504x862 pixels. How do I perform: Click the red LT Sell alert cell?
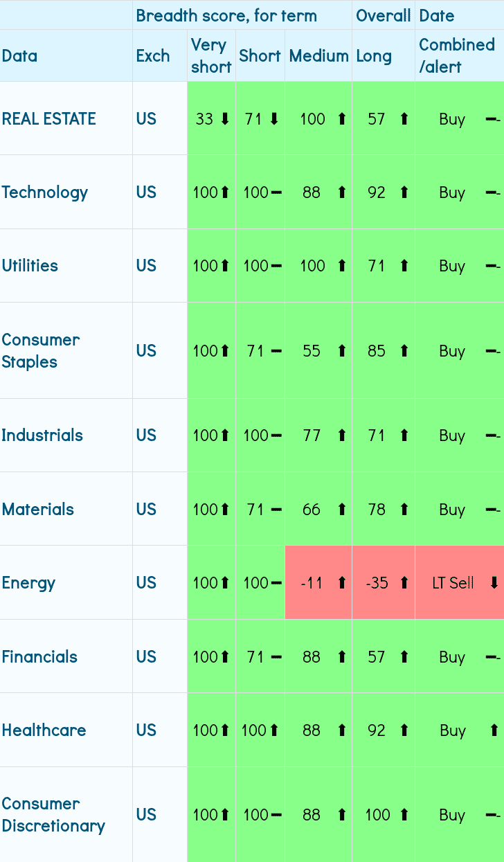tap(453, 583)
